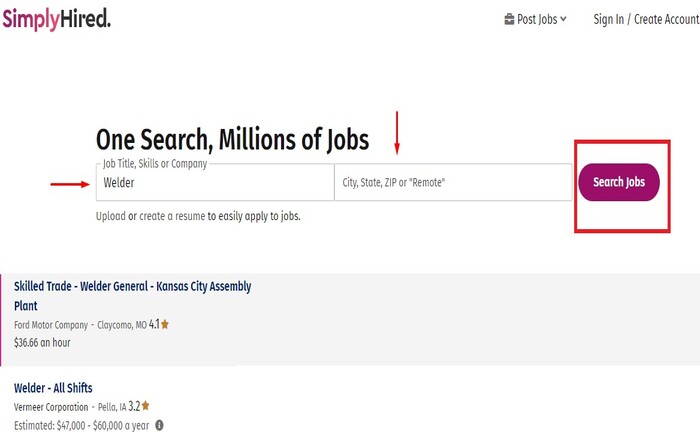The width and height of the screenshot is (700, 432).
Task: Open Skilled Trade - Welder General job listing
Action: 133,296
